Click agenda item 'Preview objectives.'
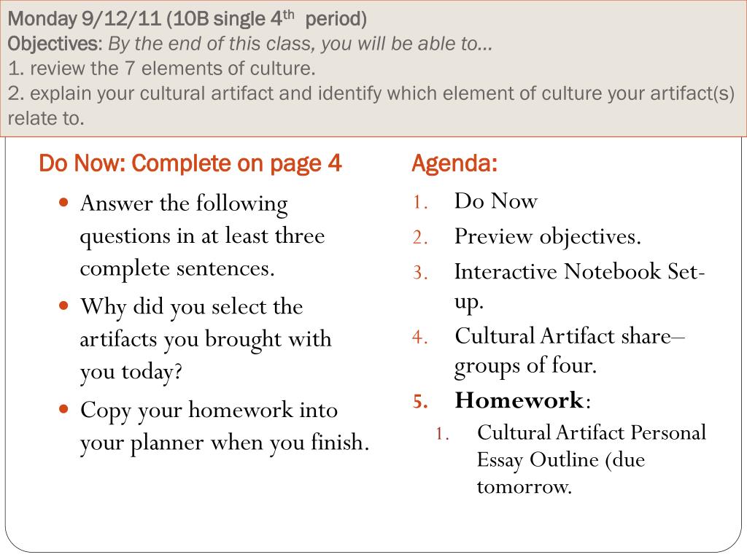747x560 pixels. (548, 237)
